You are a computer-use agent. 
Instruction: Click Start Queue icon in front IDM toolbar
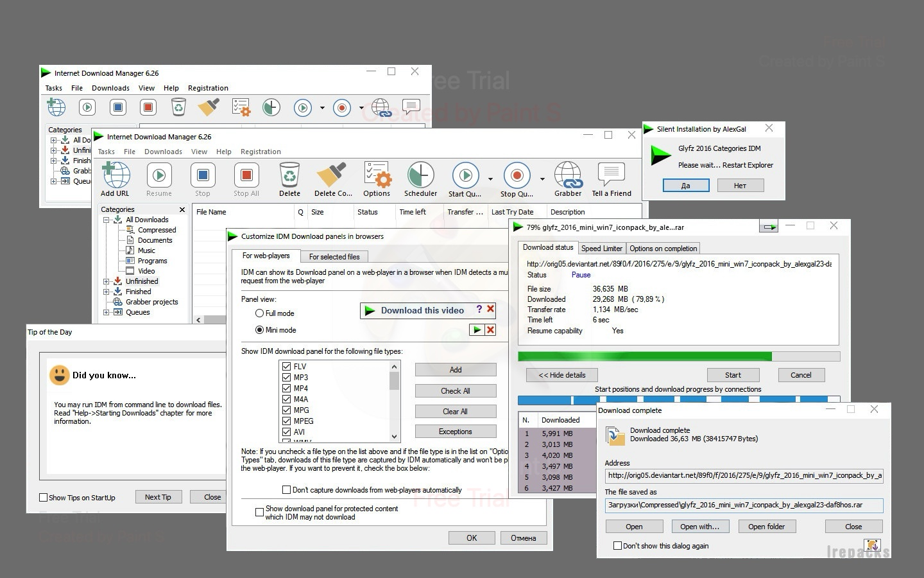click(466, 175)
